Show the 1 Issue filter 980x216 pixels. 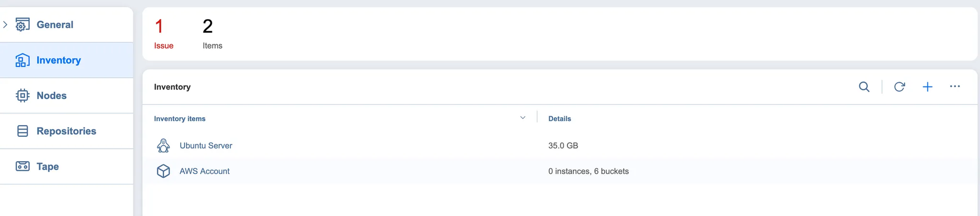pos(163,33)
